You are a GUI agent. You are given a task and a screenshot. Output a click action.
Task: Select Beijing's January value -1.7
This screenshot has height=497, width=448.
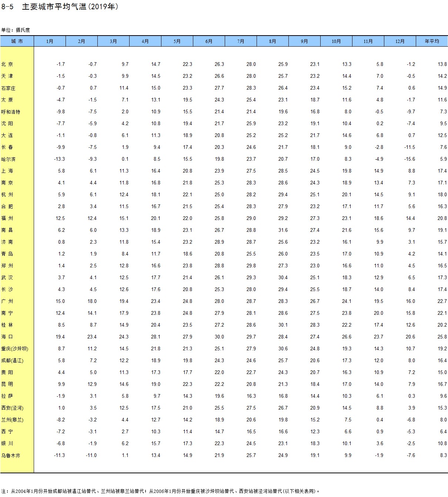click(x=61, y=64)
